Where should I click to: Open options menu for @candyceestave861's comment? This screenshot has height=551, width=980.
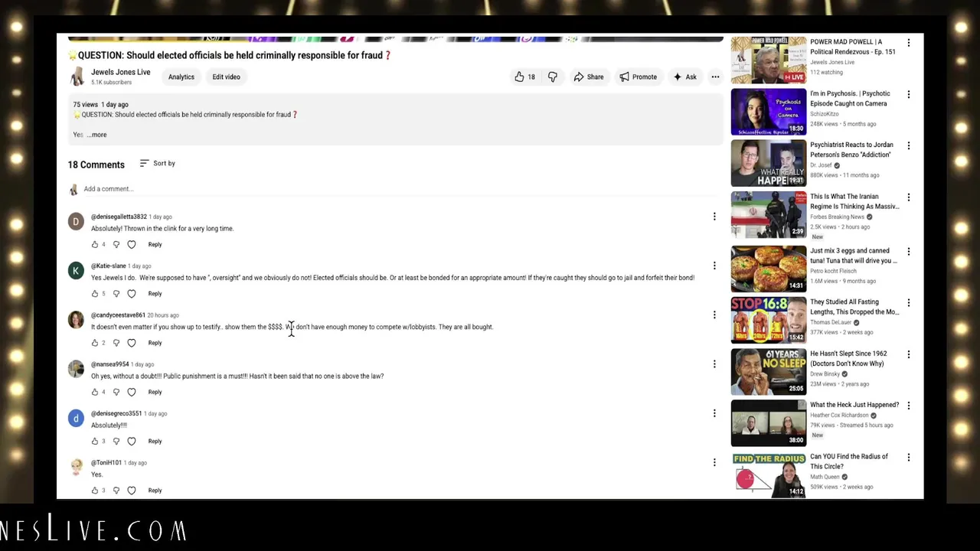click(714, 315)
